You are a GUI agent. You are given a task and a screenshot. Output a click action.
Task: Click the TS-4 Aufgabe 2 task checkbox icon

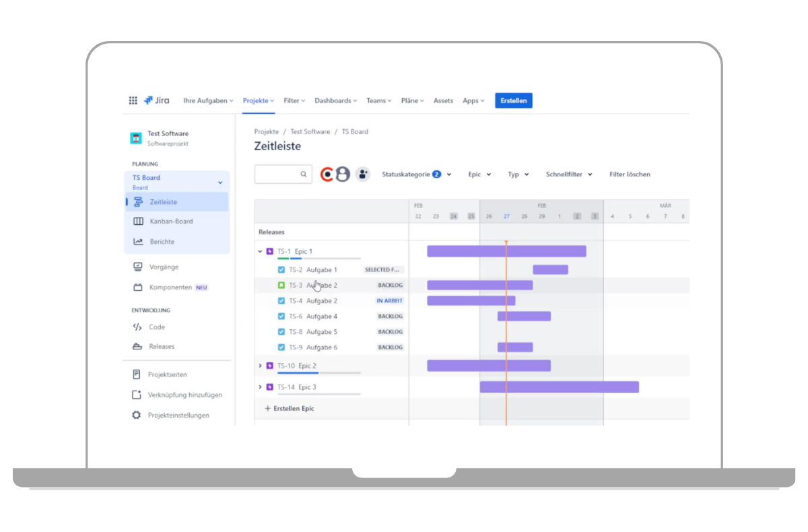coord(281,301)
